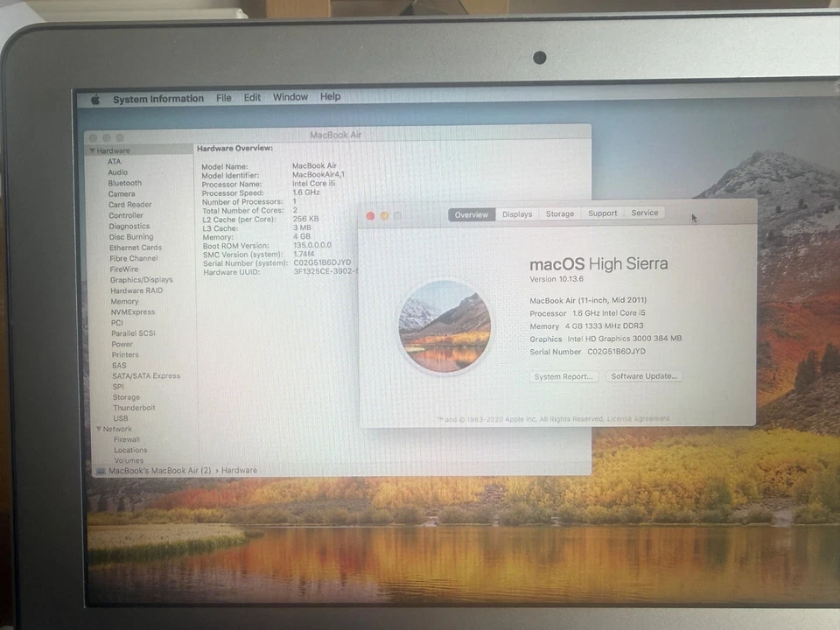Click the Version 10.13.6 text
This screenshot has height=630, width=840.
[x=556, y=279]
